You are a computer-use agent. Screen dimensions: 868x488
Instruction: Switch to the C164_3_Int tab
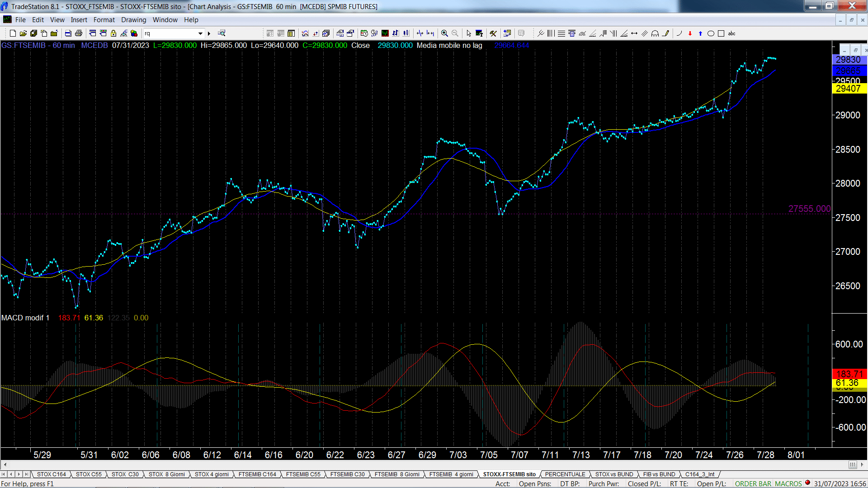coord(700,474)
